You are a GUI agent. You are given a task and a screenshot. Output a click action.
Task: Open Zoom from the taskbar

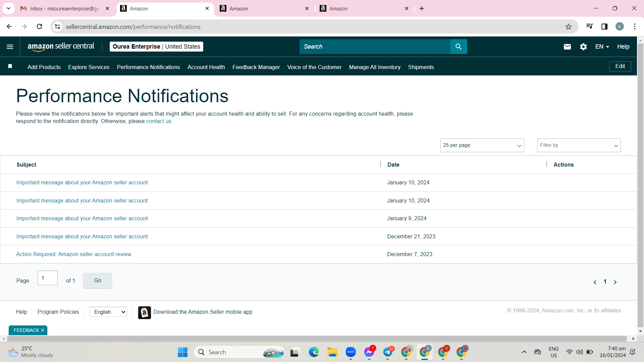351,352
